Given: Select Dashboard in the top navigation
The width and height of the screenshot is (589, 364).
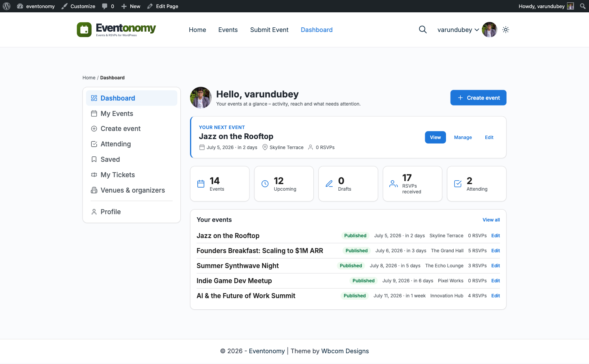Looking at the screenshot, I should pos(316,30).
